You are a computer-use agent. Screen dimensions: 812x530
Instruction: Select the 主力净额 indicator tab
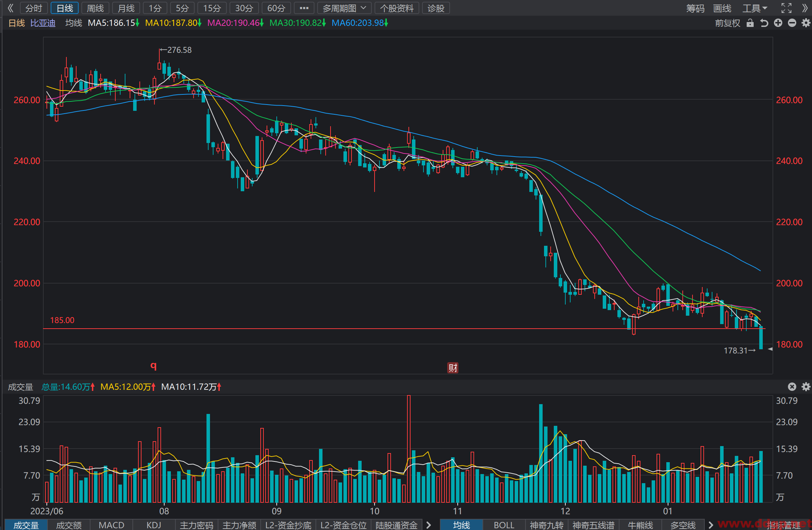click(x=239, y=525)
